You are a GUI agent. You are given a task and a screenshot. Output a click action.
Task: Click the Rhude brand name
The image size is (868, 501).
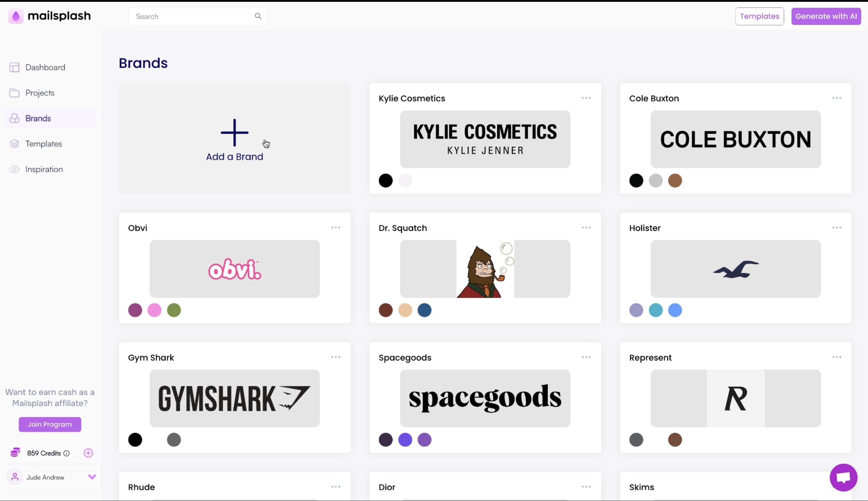pyautogui.click(x=141, y=487)
